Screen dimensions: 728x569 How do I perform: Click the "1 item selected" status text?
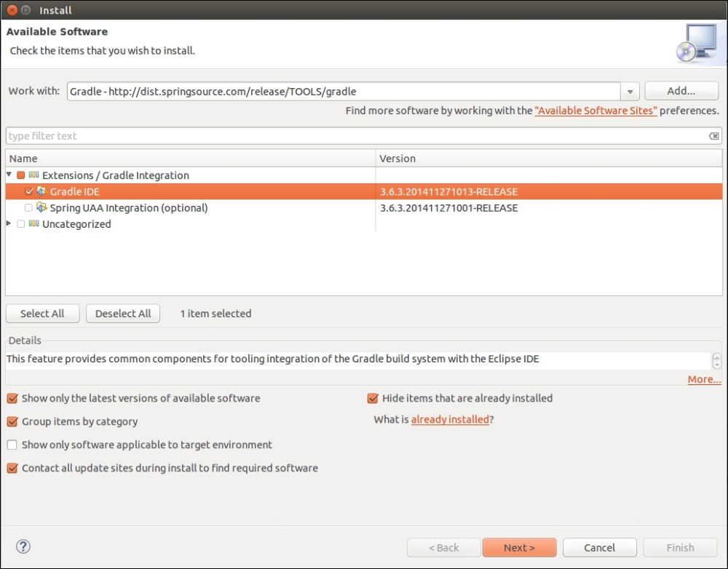tap(216, 314)
